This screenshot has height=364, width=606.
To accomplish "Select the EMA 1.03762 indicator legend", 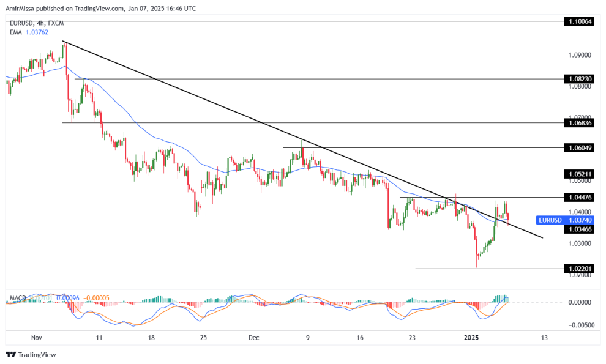I will 29,32.
